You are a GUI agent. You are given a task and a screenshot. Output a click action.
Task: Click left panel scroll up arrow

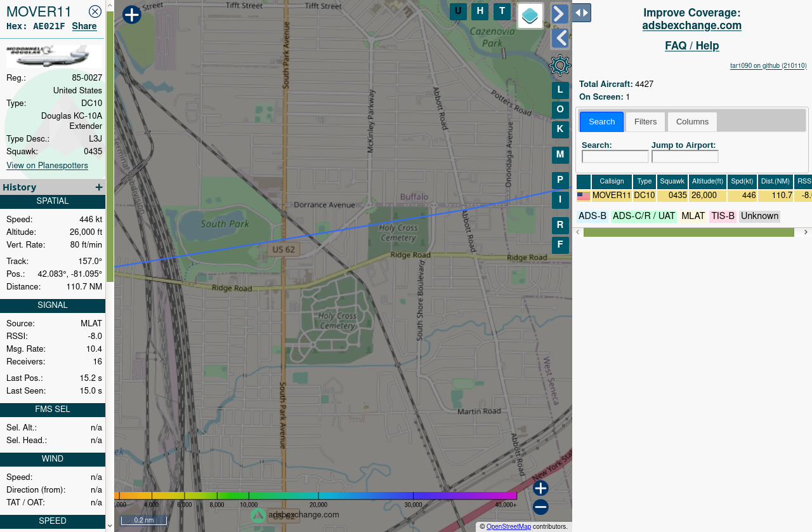point(110,5)
